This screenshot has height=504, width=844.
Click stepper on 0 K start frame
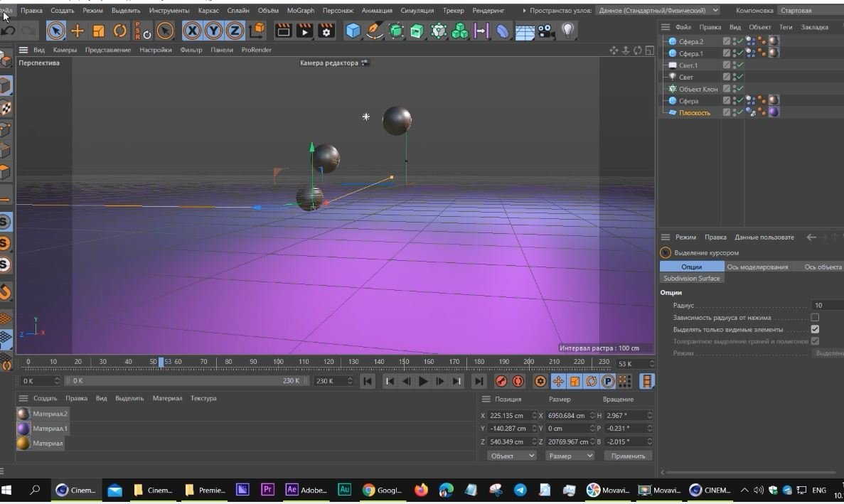tap(56, 381)
